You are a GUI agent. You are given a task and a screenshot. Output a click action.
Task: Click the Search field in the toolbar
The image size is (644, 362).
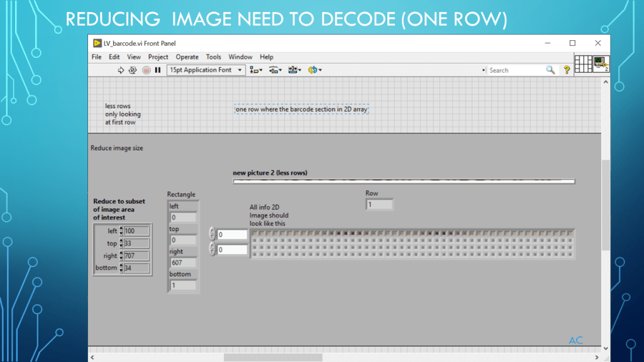click(514, 70)
